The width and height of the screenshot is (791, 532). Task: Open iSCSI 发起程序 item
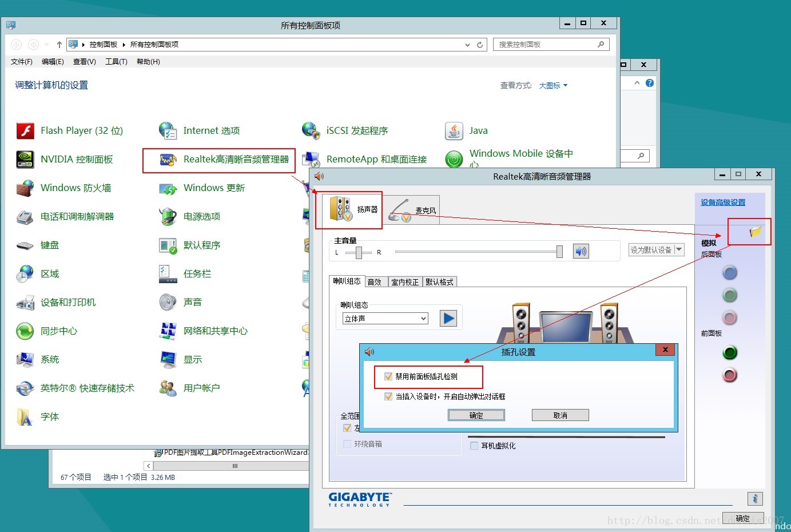(345, 130)
